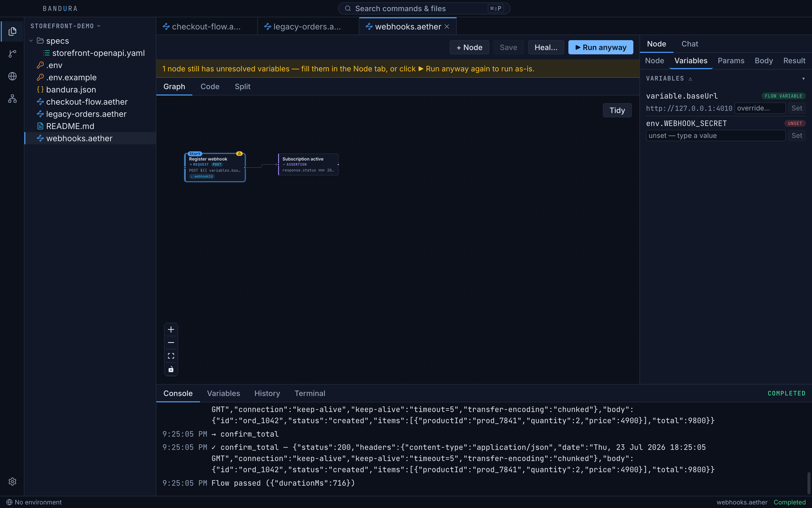Open the Params sub-tab

[731, 61]
